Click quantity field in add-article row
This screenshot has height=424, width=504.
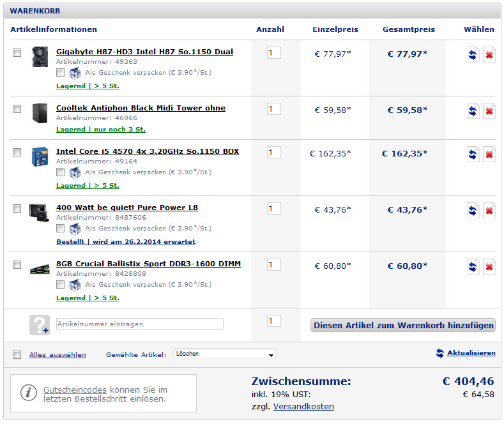pyautogui.click(x=274, y=321)
